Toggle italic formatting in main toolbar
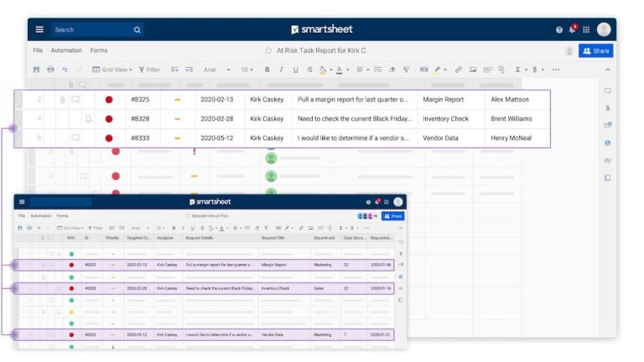644x362 pixels. (x=282, y=70)
